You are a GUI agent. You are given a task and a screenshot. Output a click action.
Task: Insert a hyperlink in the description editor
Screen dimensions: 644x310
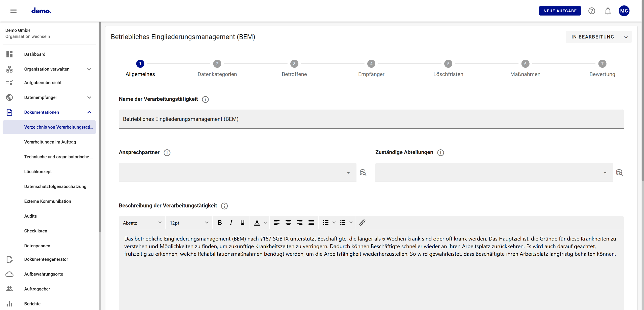pyautogui.click(x=362, y=222)
